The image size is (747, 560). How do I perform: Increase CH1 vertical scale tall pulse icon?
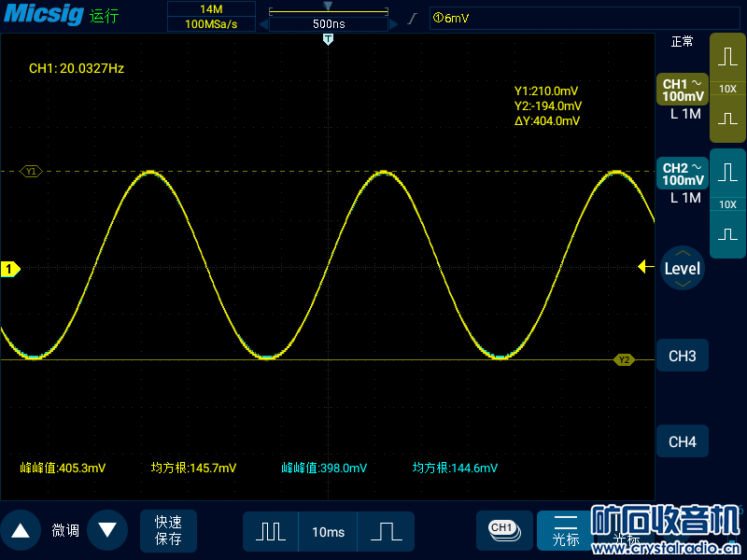click(x=727, y=56)
